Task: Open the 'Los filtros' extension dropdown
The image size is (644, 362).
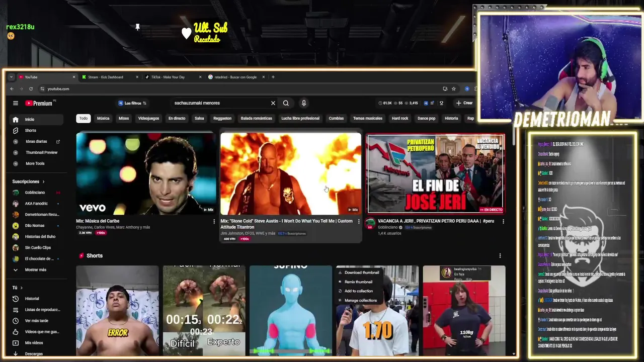Action: 132,103
